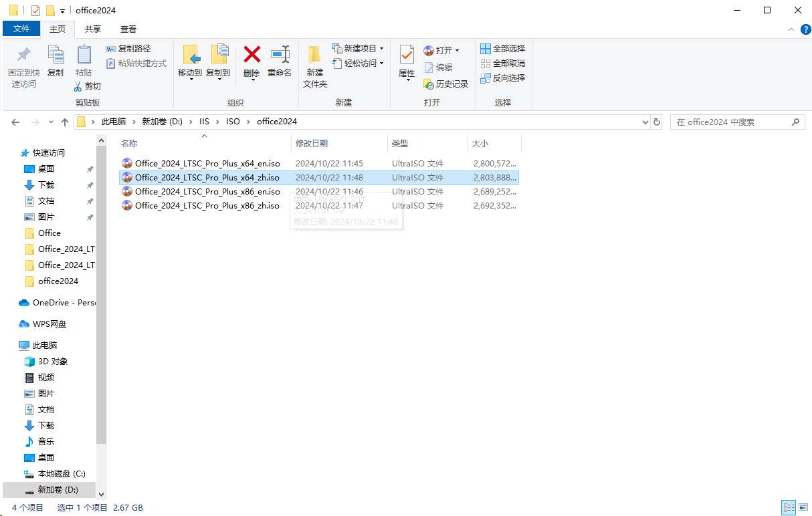Click the red Delete (删除) icon
The image size is (812, 516).
click(x=251, y=55)
